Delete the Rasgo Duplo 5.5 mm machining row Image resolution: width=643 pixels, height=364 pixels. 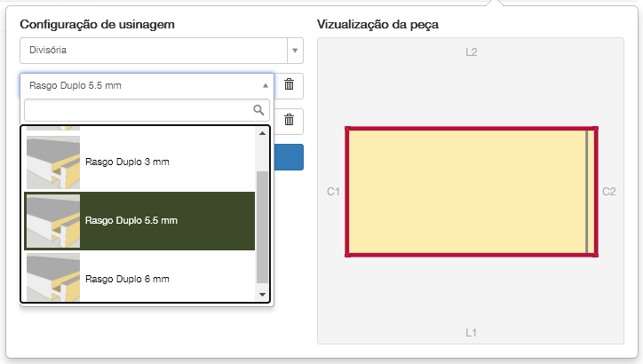pyautogui.click(x=289, y=85)
